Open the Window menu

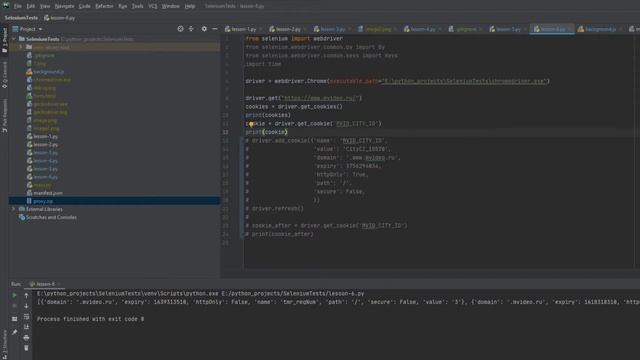pos(171,6)
